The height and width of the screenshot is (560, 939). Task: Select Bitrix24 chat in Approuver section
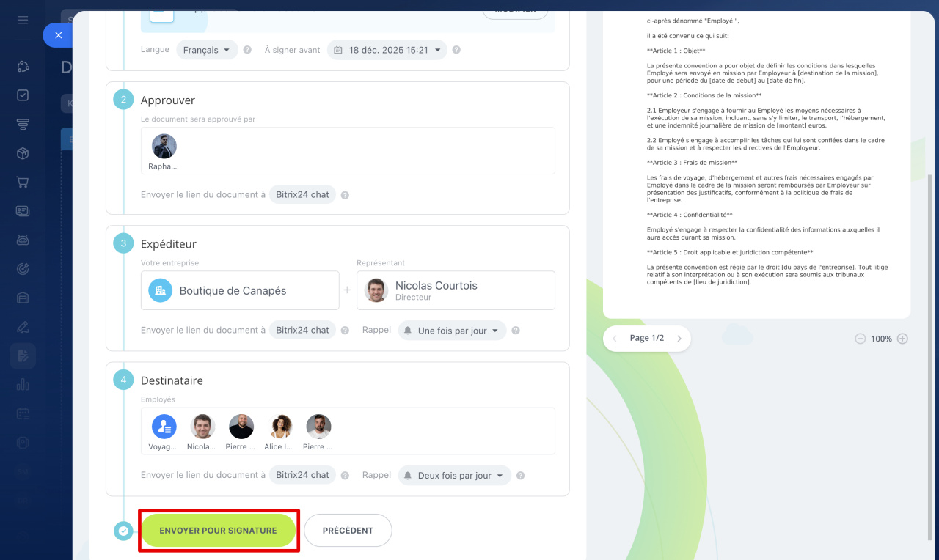point(302,195)
